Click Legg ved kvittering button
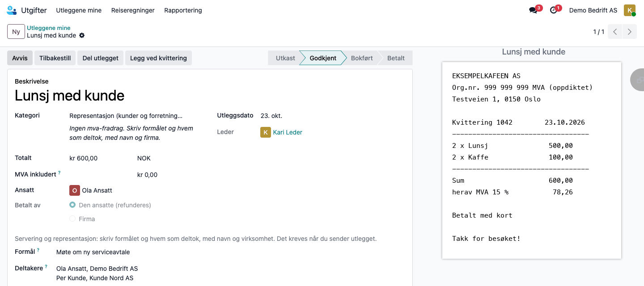Screen dimensions: 644x286 (x=158, y=58)
